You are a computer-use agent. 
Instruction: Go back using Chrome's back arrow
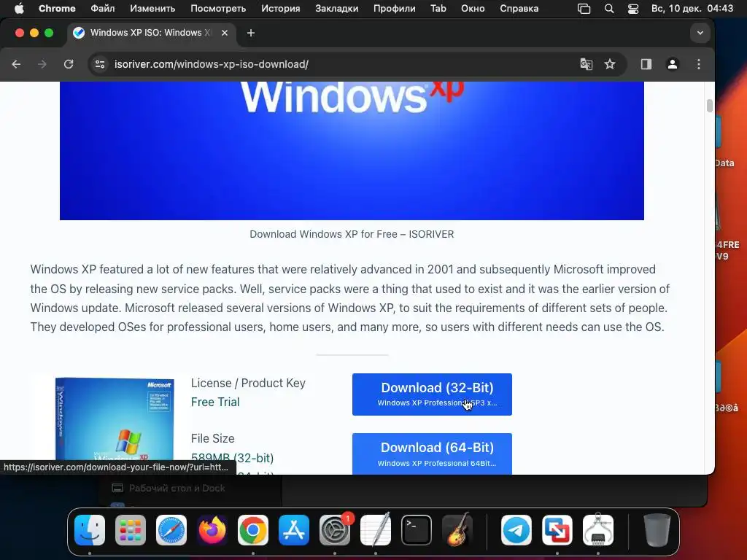tap(16, 64)
